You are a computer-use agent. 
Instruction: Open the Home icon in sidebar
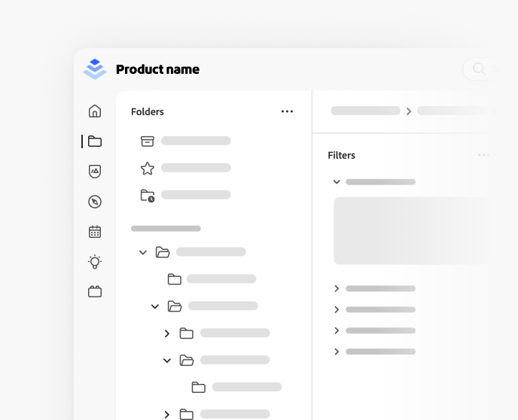[x=95, y=111]
